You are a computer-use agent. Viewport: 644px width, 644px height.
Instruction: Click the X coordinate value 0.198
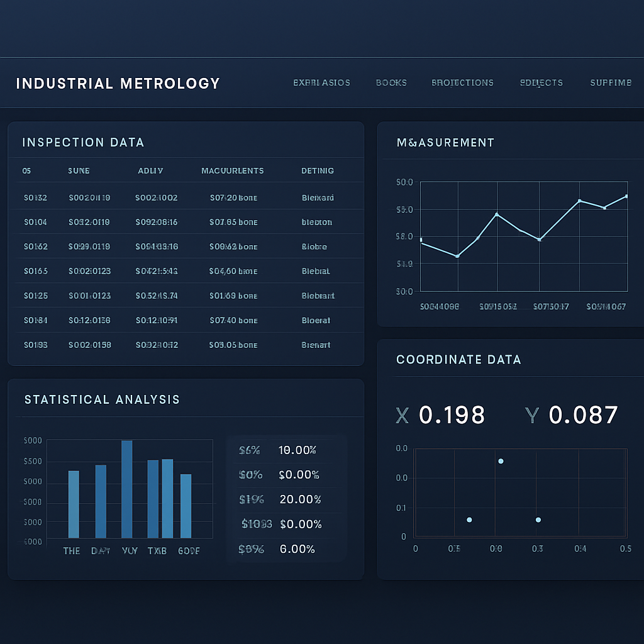pyautogui.click(x=452, y=415)
